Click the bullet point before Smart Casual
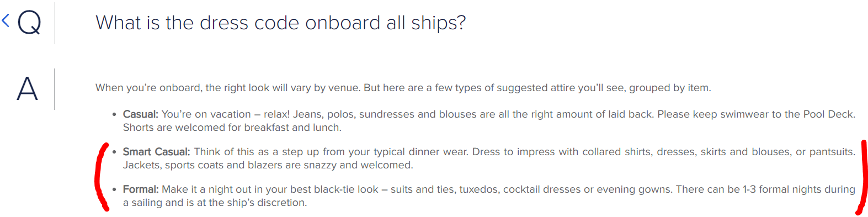This screenshot has height=217, width=868. pyautogui.click(x=114, y=152)
